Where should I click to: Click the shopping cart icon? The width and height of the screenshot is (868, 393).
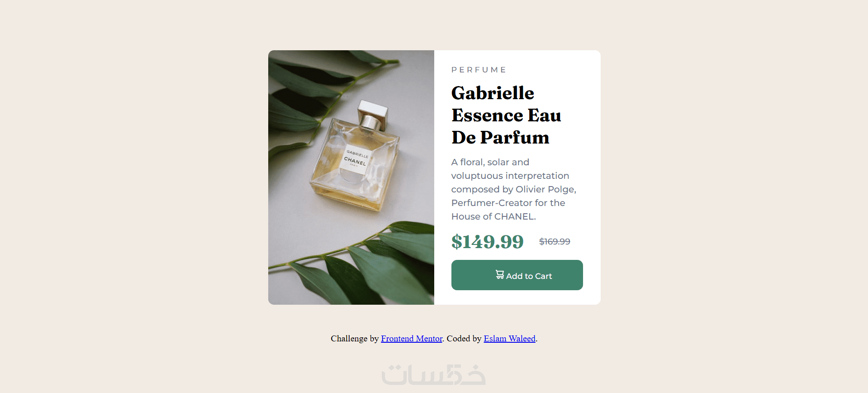[500, 274]
